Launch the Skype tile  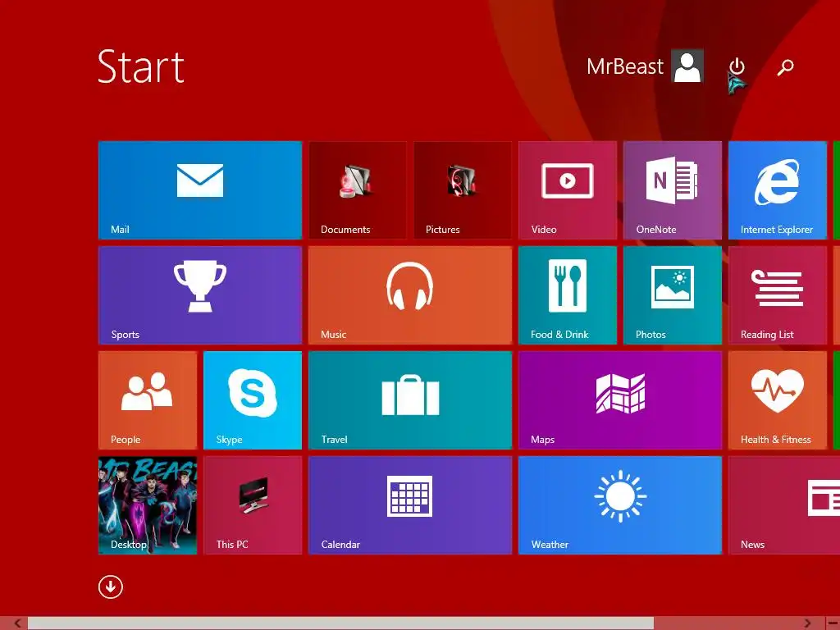coord(253,400)
